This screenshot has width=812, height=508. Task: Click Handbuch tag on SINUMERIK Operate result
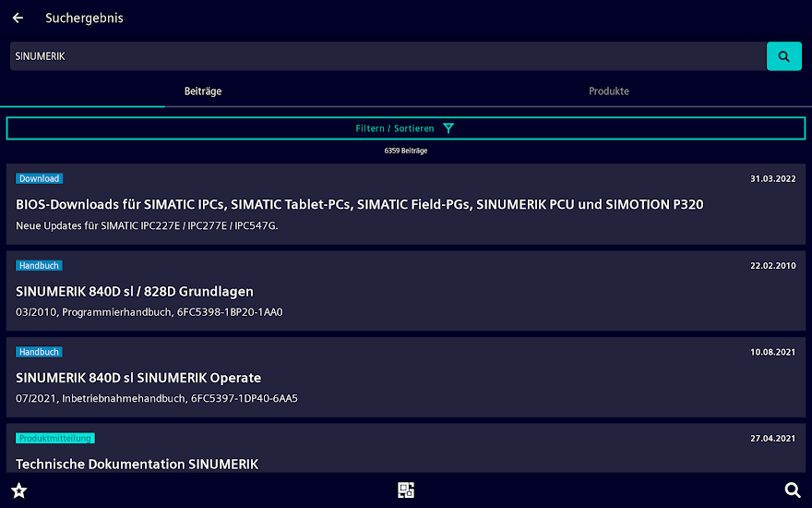[x=39, y=352]
